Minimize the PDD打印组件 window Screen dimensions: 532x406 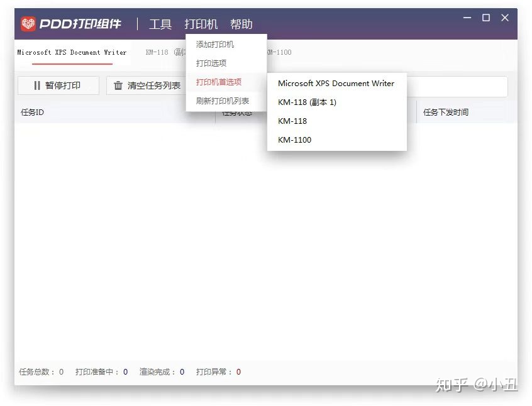(x=467, y=18)
